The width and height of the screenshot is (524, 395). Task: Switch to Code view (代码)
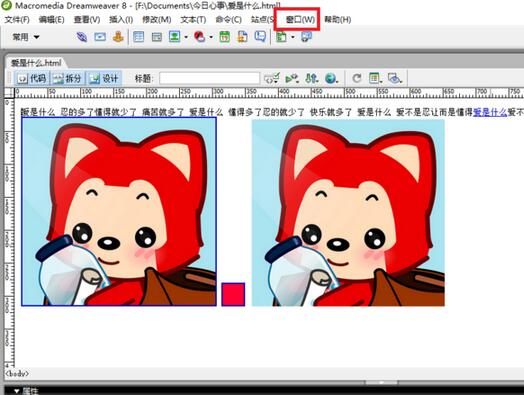(x=31, y=79)
